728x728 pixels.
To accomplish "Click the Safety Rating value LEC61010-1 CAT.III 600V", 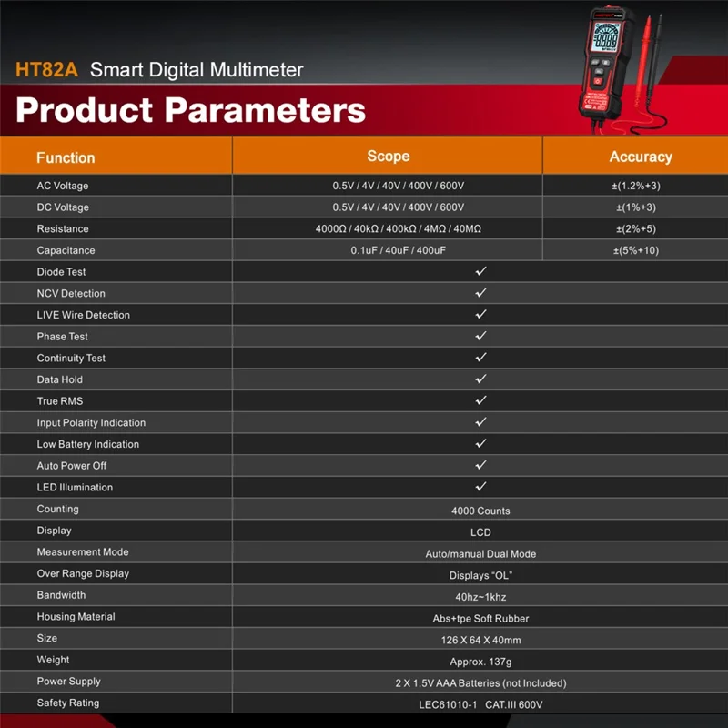I will (480, 703).
